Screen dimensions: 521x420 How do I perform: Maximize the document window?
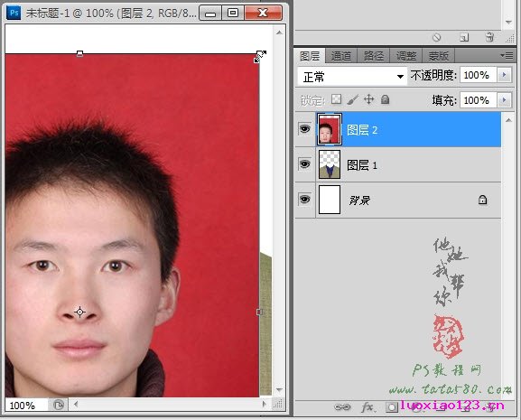click(233, 14)
